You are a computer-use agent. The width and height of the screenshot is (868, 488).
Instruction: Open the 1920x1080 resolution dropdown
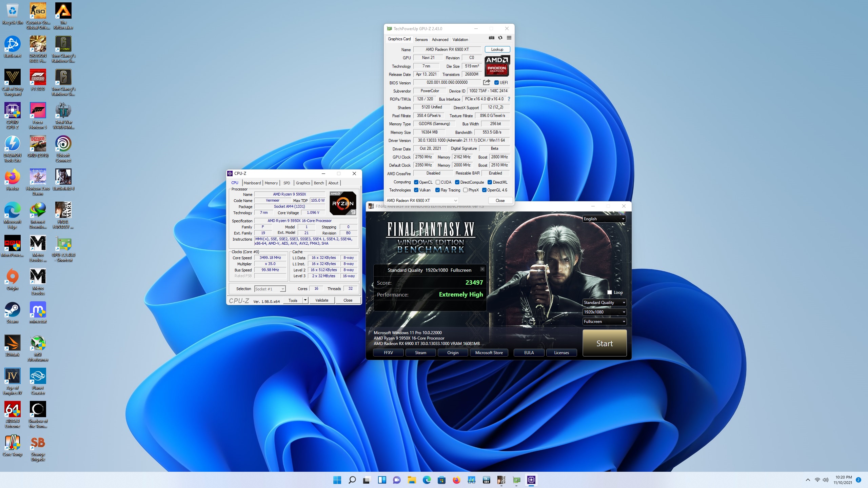pos(604,312)
